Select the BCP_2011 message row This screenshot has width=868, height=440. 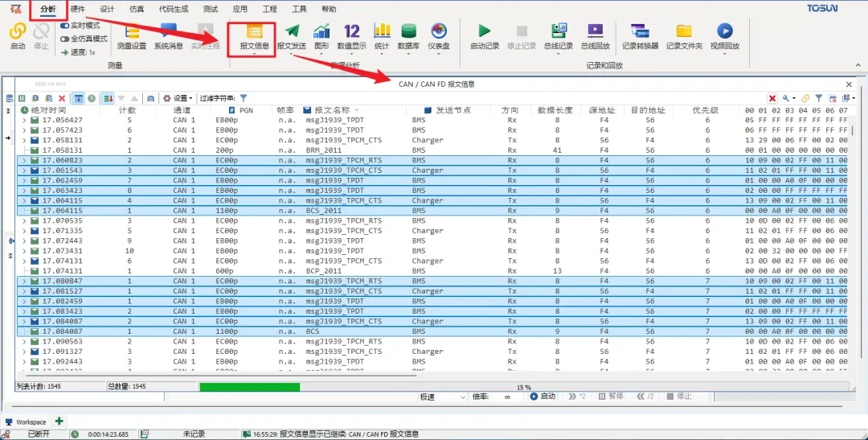tap(433, 271)
